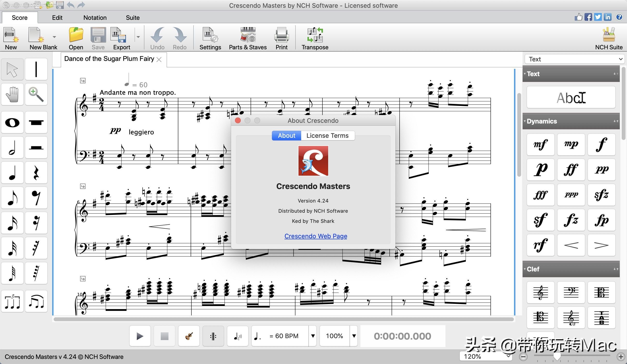
Task: Toggle the repeat playback button
Action: (213, 336)
